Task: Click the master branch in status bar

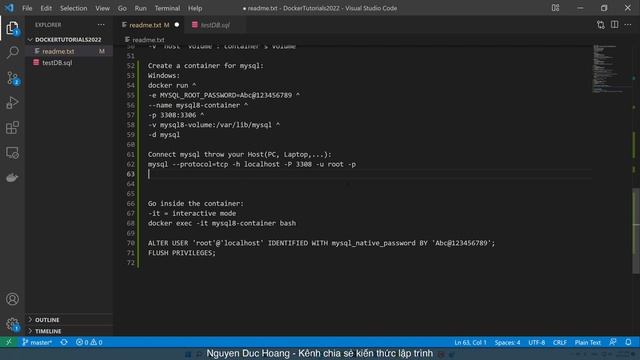Action: [37, 342]
